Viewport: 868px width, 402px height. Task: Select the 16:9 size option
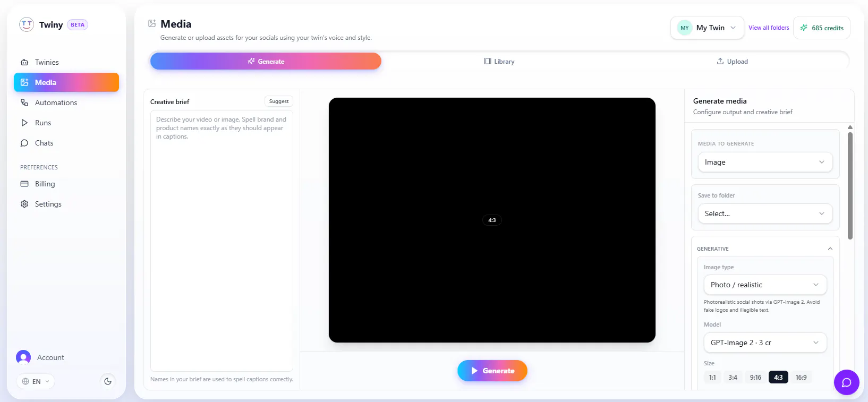(801, 378)
